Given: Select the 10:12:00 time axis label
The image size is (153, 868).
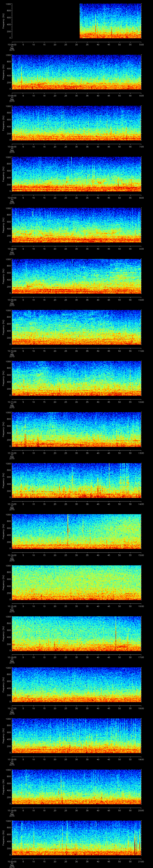Looking at the screenshot, I should click(12, 453).
